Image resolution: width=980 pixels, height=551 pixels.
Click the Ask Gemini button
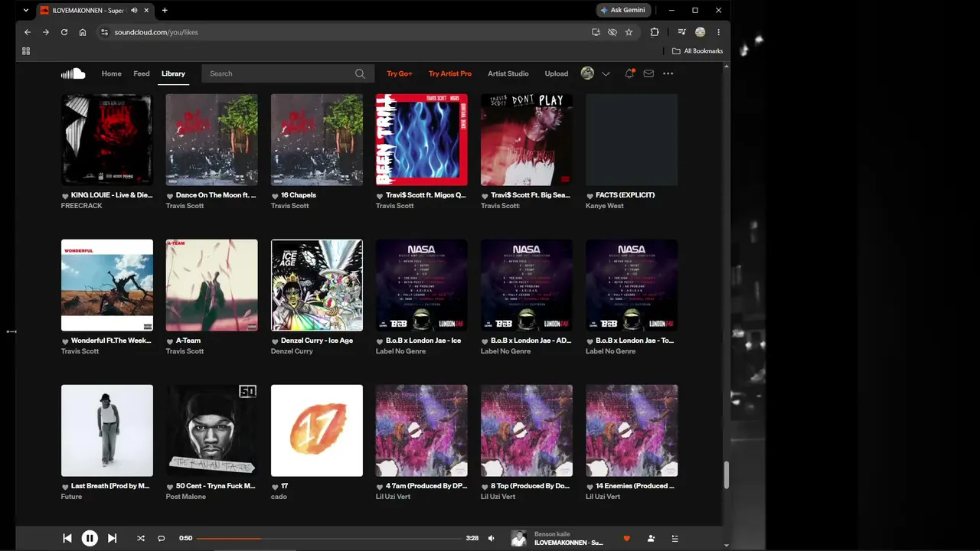click(x=623, y=10)
